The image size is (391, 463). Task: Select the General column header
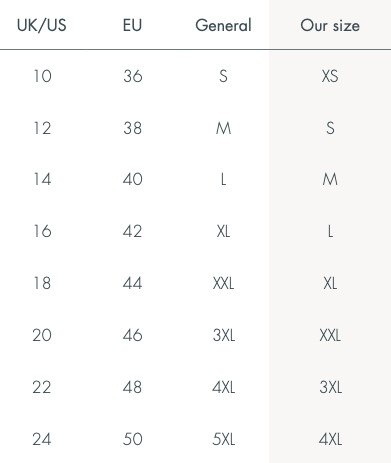(223, 25)
